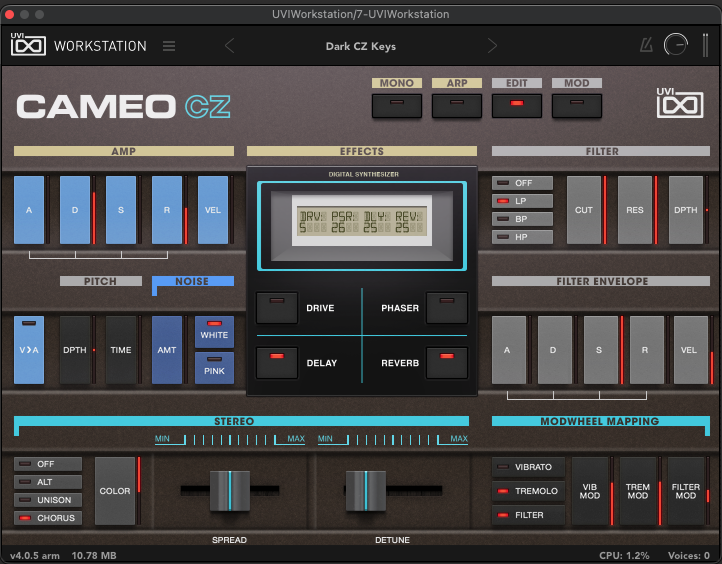Click the Amp release R fader
722x564 pixels.
167,210
